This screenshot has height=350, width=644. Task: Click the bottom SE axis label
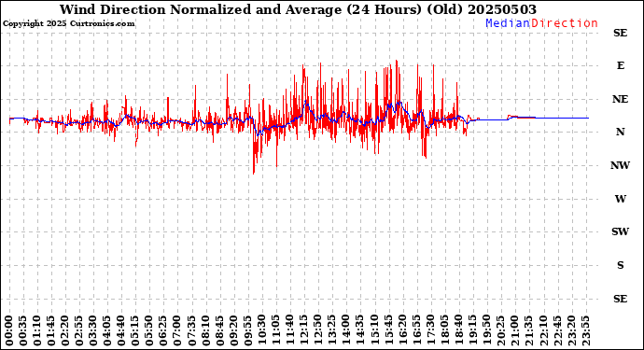620,299
